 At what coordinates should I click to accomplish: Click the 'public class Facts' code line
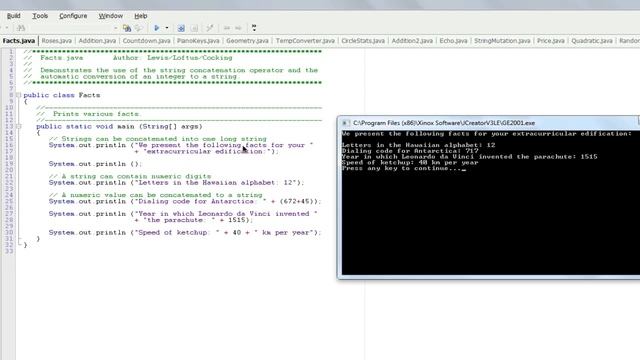[x=62, y=95]
